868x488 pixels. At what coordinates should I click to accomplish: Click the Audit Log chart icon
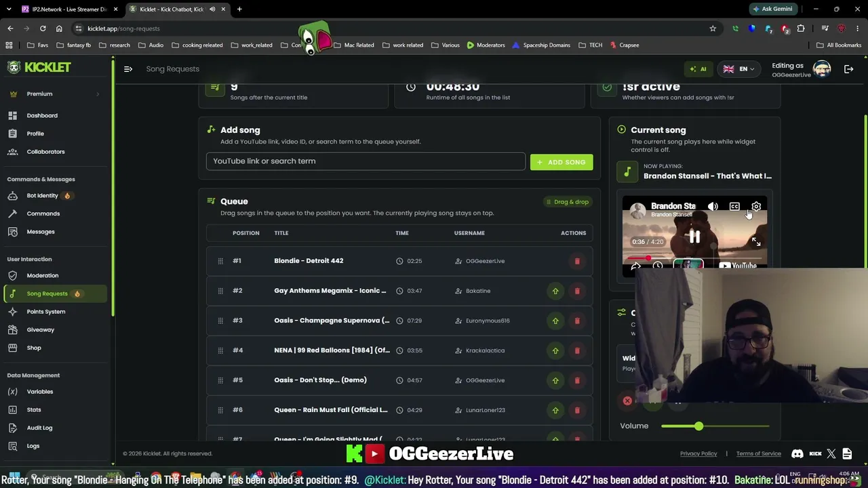click(x=13, y=428)
